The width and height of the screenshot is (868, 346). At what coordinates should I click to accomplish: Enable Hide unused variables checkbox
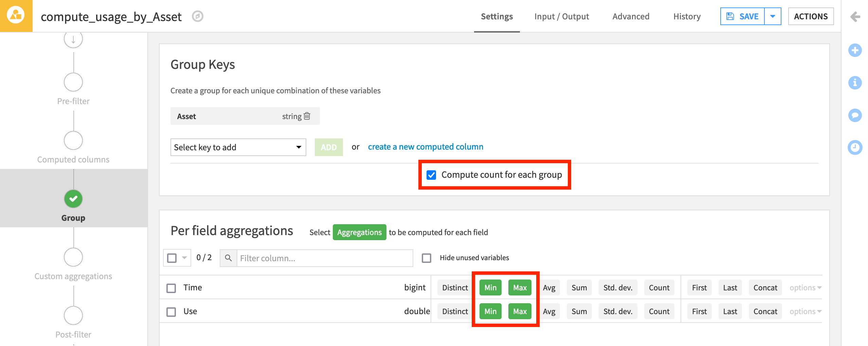click(x=427, y=258)
